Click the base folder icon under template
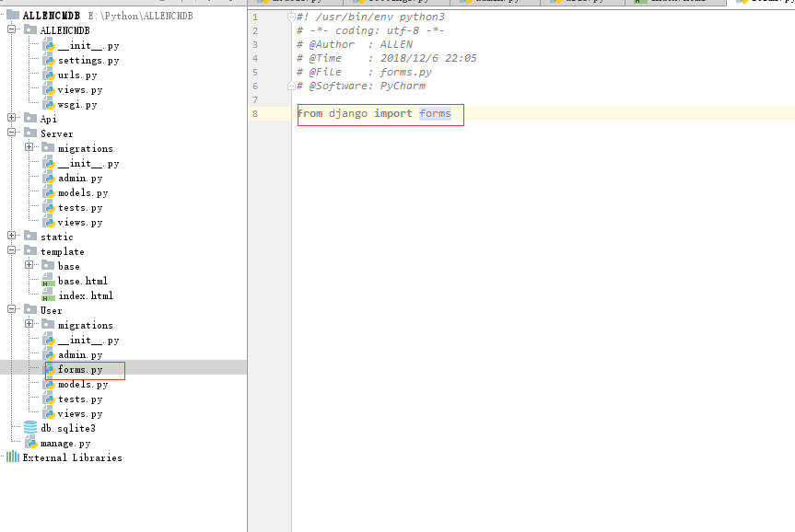The image size is (795, 532). coord(48,265)
